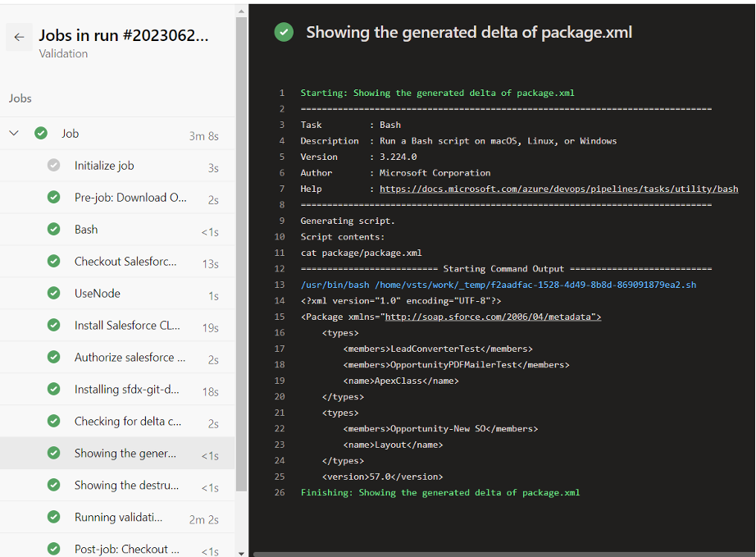
Task: Click the ApexClass name line
Action: 401,381
